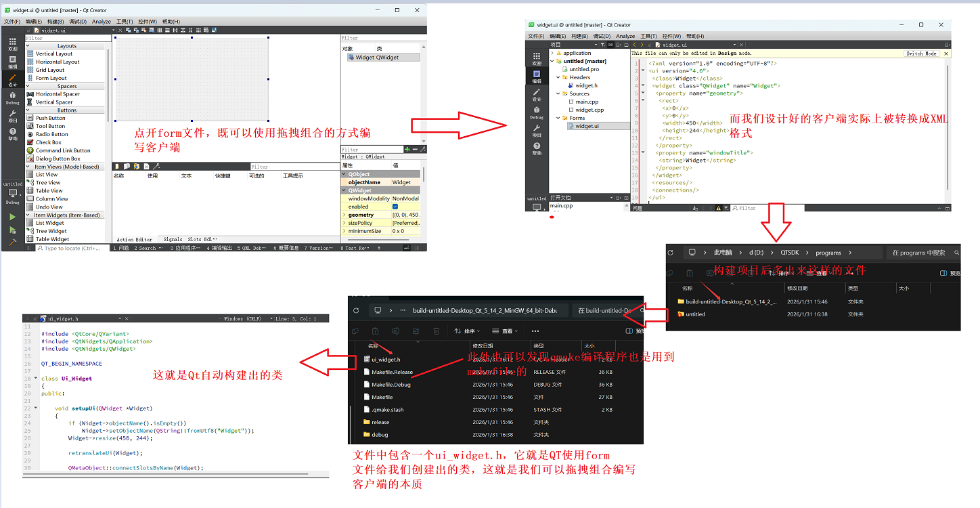Remove a property with the minus icon

[x=415, y=149]
